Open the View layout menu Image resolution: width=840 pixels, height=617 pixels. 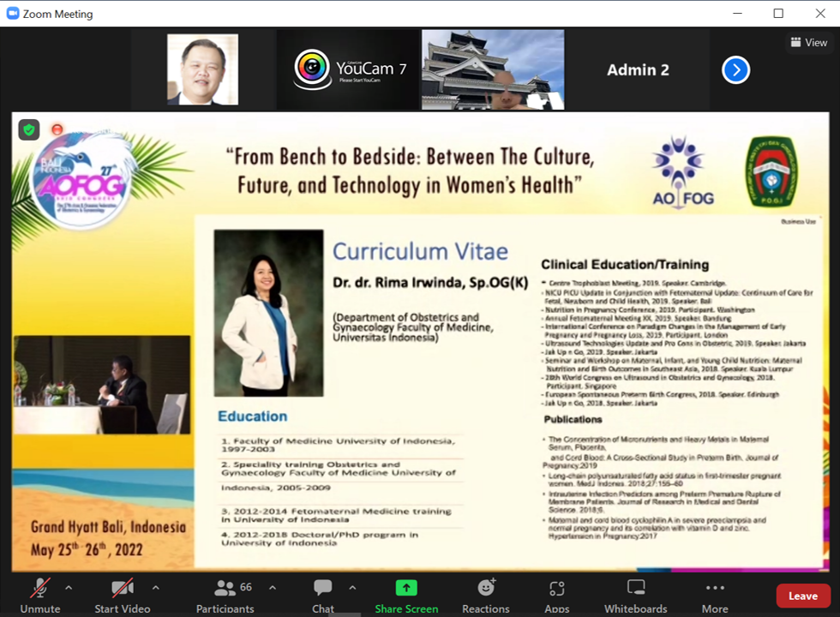[x=808, y=42]
